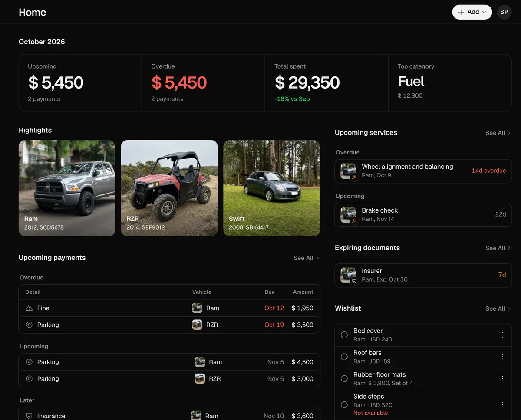Click the $ 3,500 amount
This screenshot has height=420, width=521.
point(303,325)
